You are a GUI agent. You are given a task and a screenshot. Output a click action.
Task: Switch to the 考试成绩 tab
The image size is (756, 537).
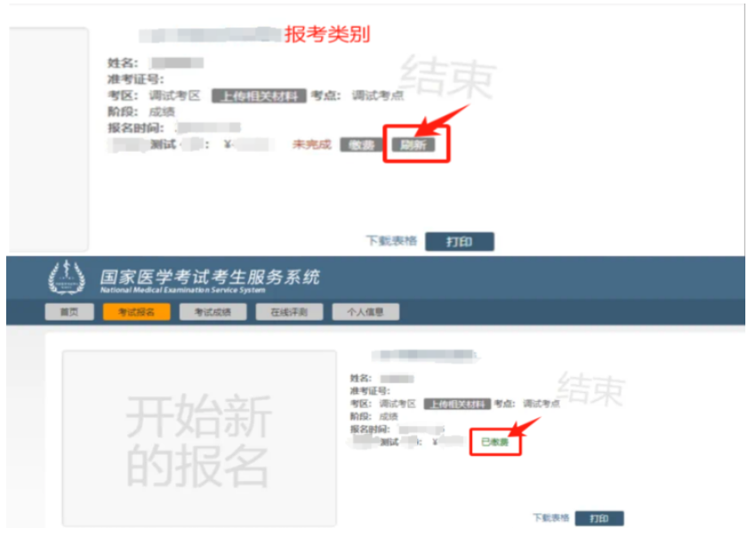(x=213, y=312)
